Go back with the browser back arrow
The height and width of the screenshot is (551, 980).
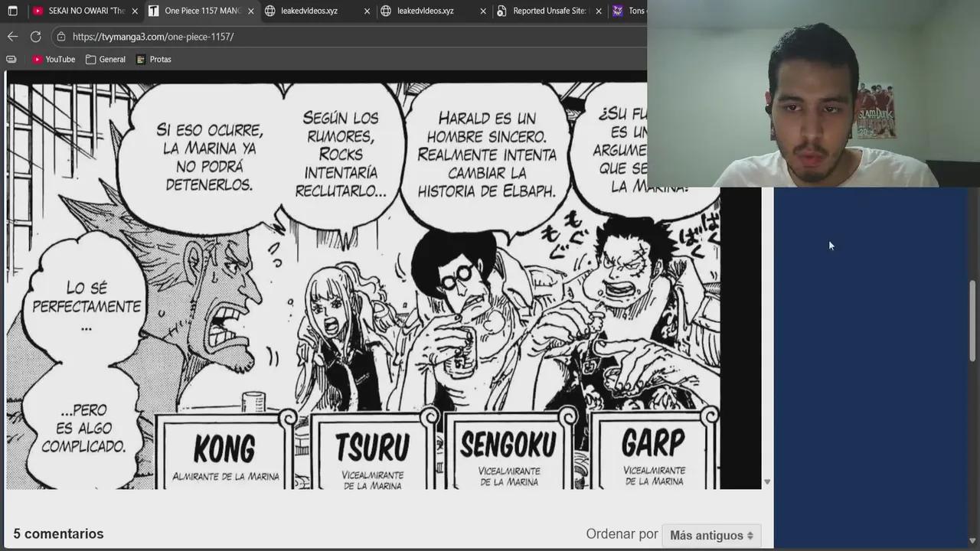(12, 36)
